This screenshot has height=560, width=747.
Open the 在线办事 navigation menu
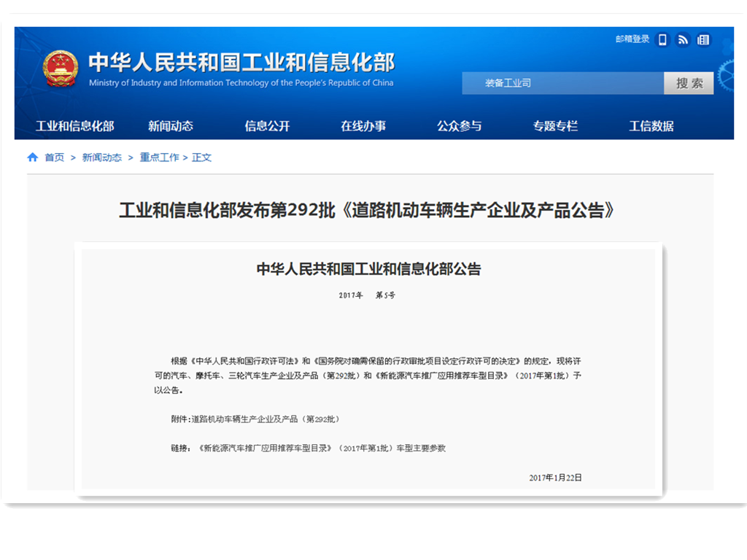point(363,126)
